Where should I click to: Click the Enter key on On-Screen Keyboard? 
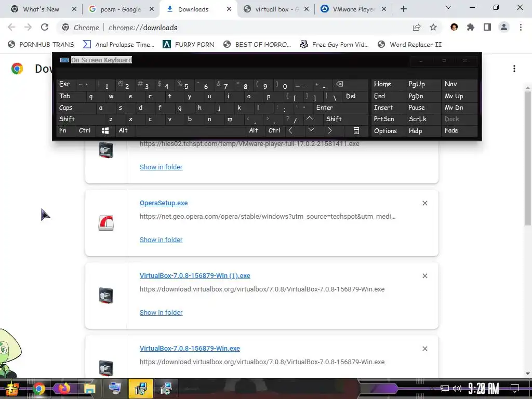click(x=340, y=108)
